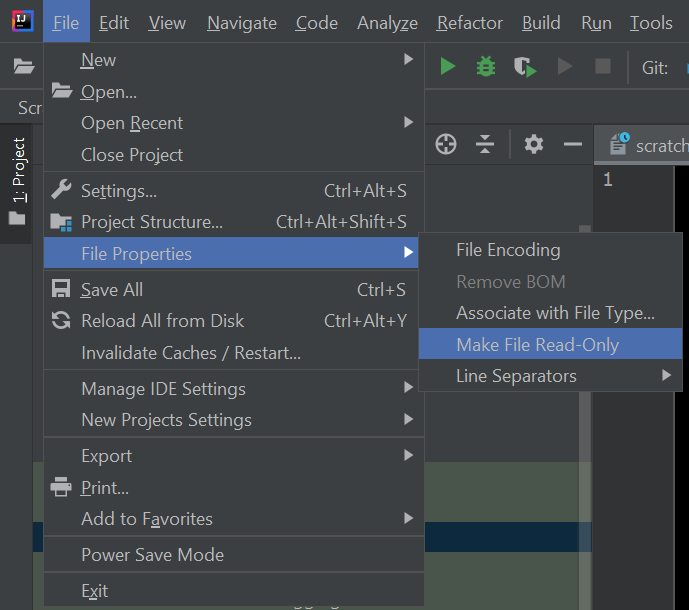Click the locate target crosshair icon
The height and width of the screenshot is (610, 689).
tap(446, 145)
